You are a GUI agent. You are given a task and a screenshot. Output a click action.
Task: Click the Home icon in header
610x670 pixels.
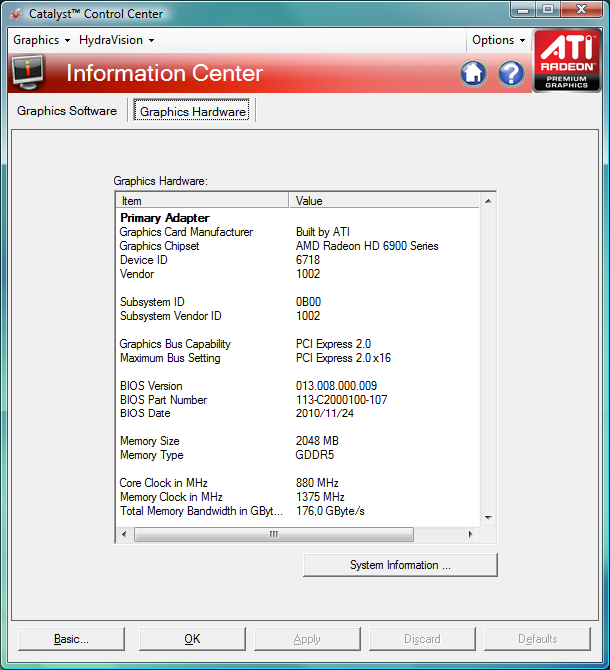pos(473,73)
